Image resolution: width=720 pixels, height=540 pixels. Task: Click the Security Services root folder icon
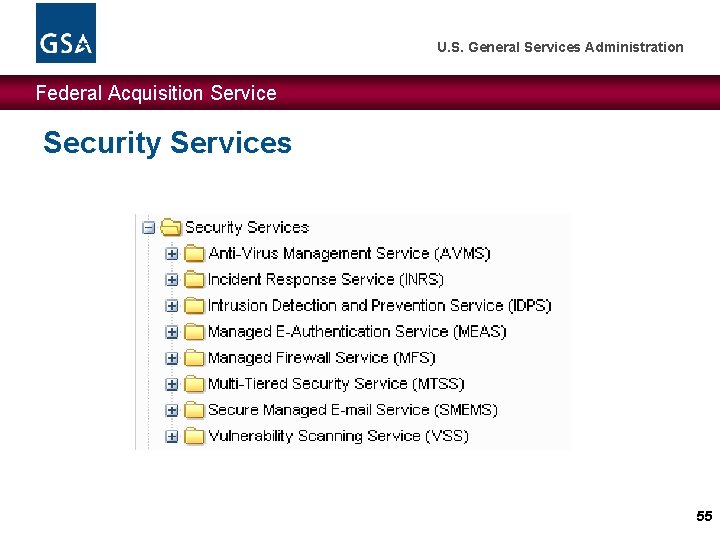pos(170,228)
